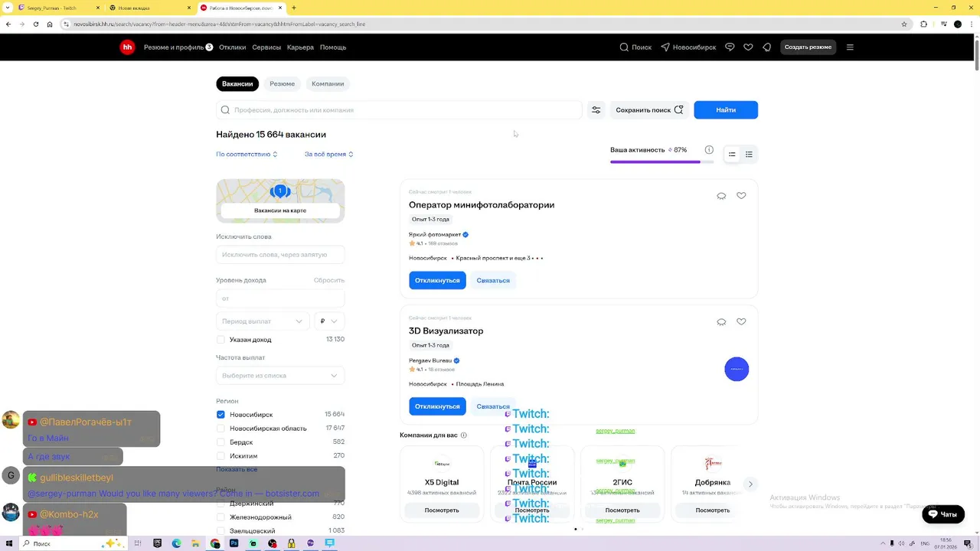Change city Новосибирск in header
The height and width of the screenshot is (551, 980).
click(x=688, y=47)
